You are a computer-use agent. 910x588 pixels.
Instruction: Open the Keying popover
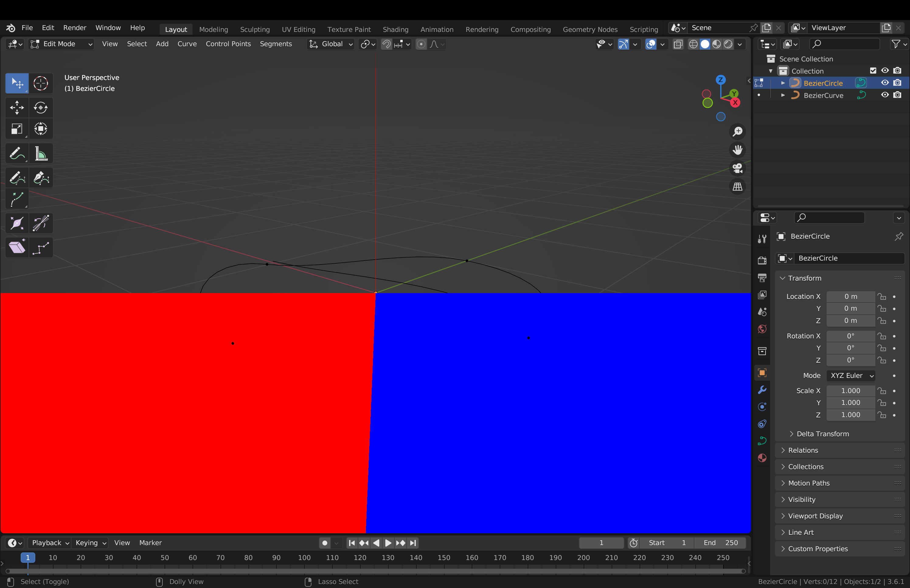pyautogui.click(x=91, y=543)
